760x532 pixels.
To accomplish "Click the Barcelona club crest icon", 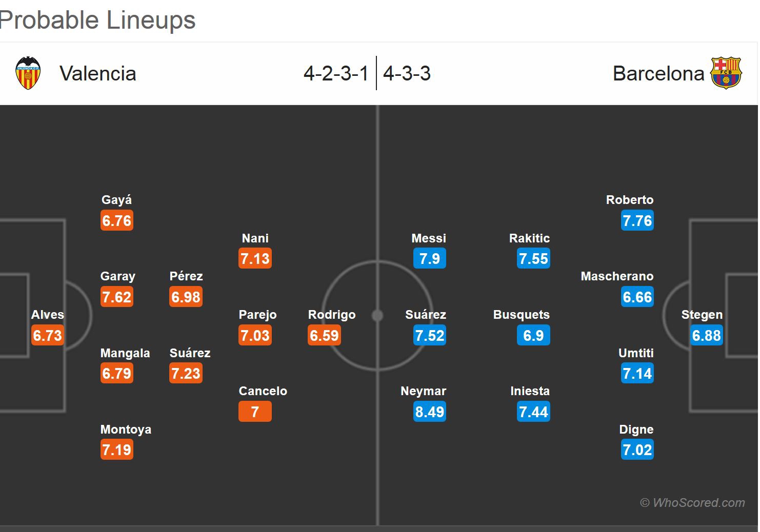I will pos(726,73).
